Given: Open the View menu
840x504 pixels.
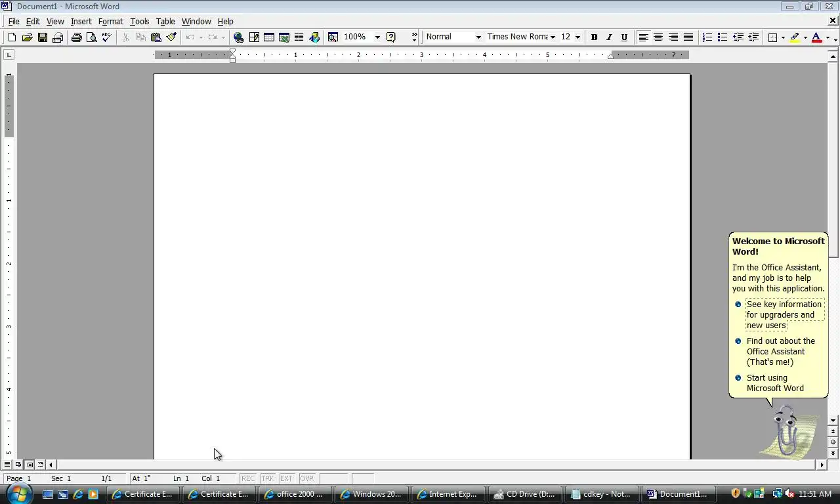Looking at the screenshot, I should 55,22.
